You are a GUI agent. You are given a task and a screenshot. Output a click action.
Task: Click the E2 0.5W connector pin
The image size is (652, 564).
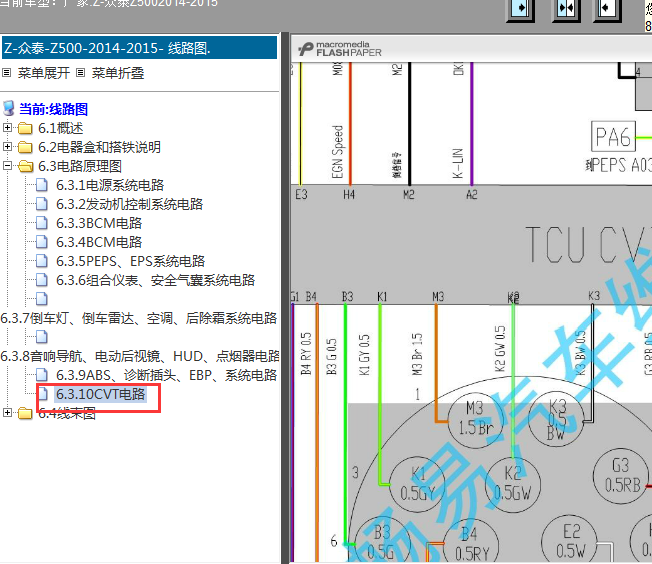570,543
